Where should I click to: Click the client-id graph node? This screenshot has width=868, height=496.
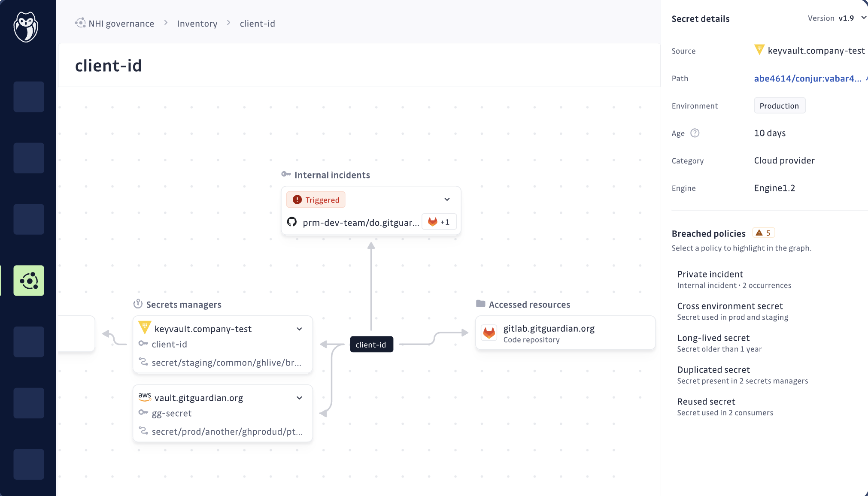pyautogui.click(x=371, y=345)
